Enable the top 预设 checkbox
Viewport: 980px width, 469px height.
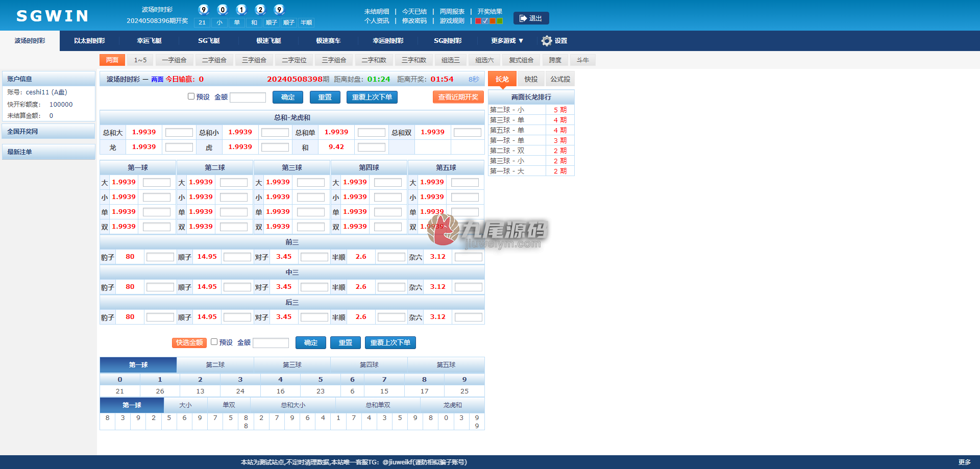pos(191,96)
